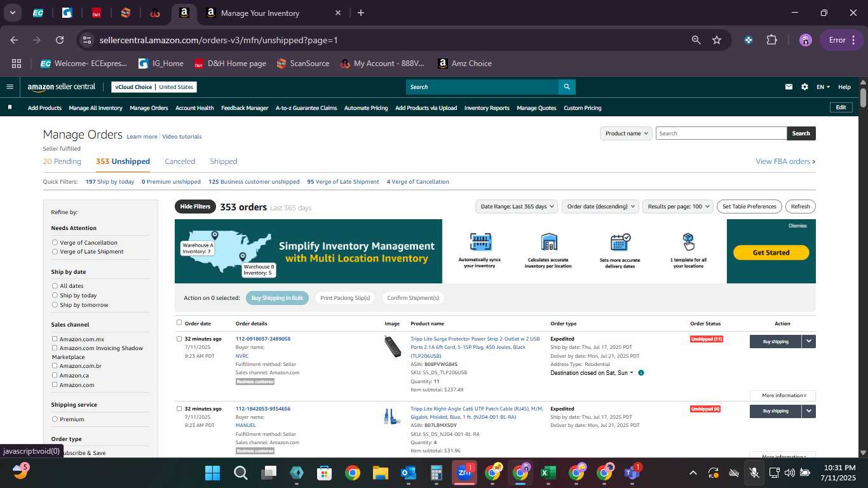Open File Explorer from the taskbar
The height and width of the screenshot is (488, 868).
coord(380,473)
